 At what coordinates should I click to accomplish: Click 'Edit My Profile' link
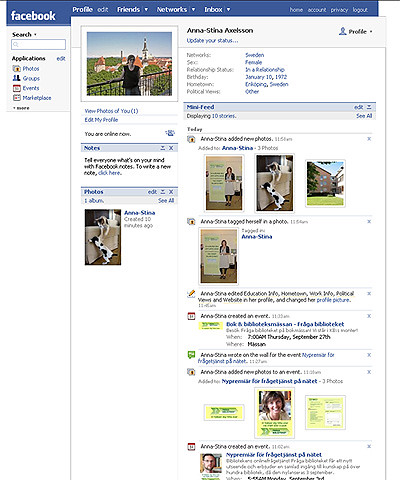(x=101, y=120)
